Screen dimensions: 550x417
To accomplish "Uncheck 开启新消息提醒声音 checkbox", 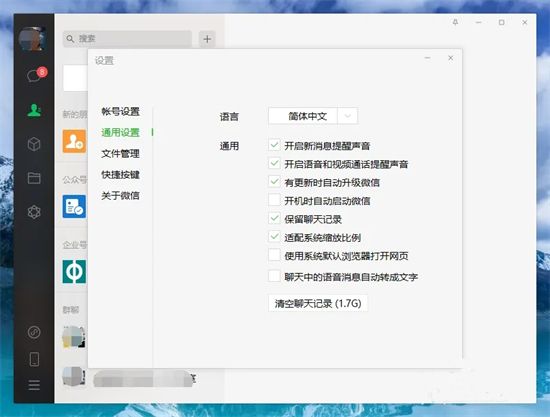I will [x=274, y=145].
